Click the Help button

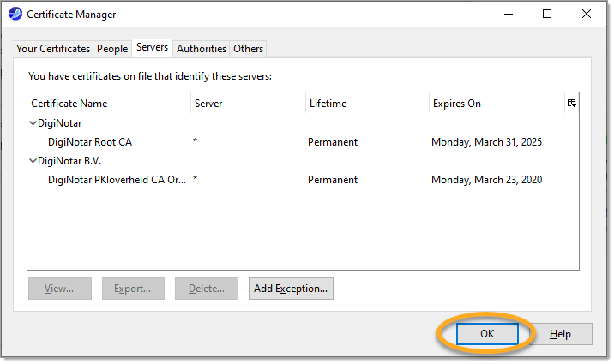point(560,334)
